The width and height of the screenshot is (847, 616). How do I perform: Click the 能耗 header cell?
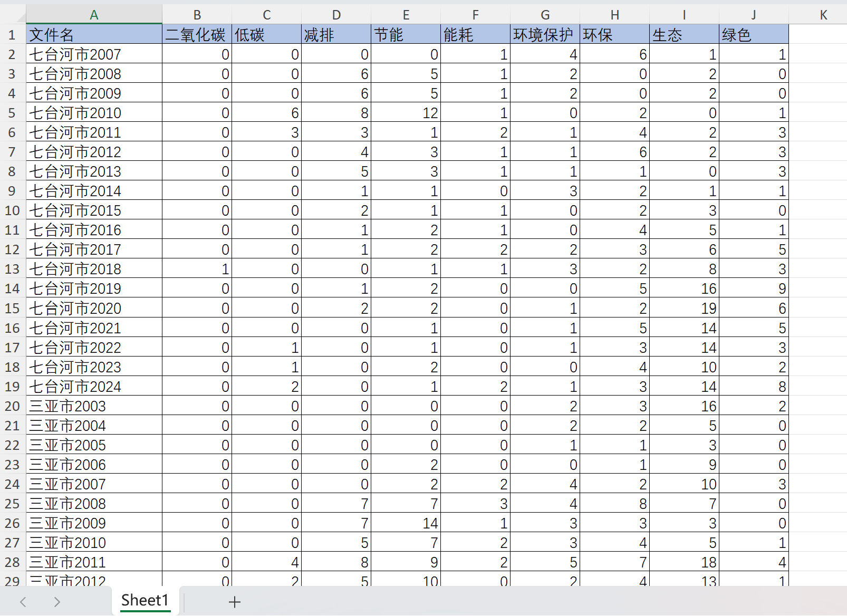475,35
